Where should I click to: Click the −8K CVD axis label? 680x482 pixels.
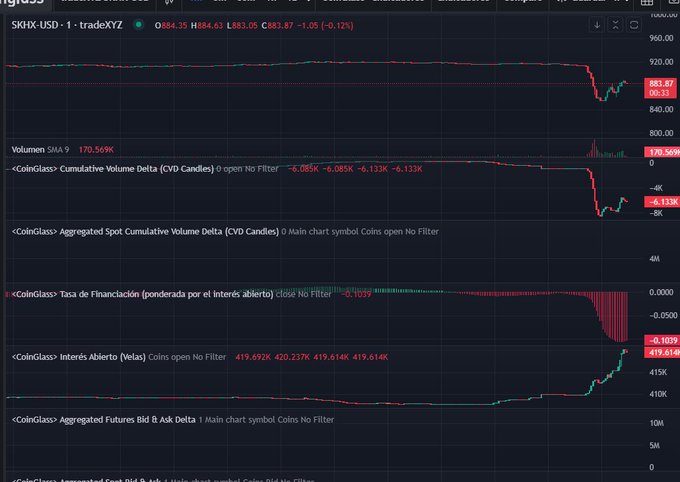pyautogui.click(x=656, y=213)
